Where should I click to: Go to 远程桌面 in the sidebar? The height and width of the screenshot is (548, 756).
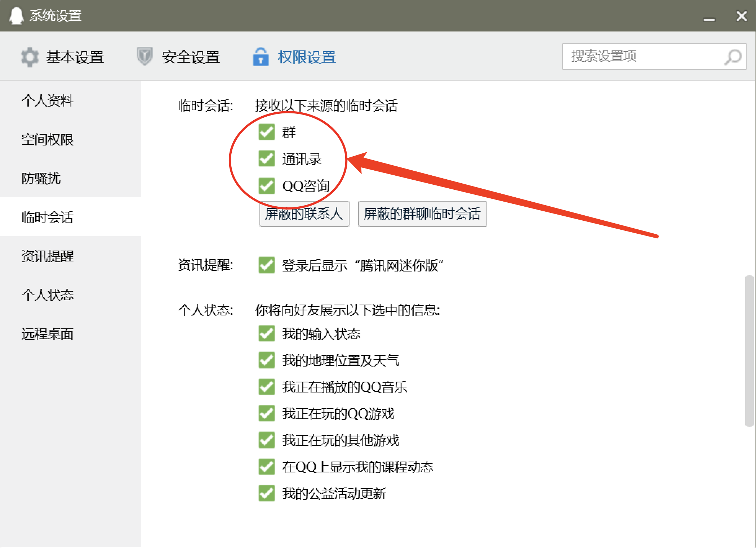(x=71, y=334)
